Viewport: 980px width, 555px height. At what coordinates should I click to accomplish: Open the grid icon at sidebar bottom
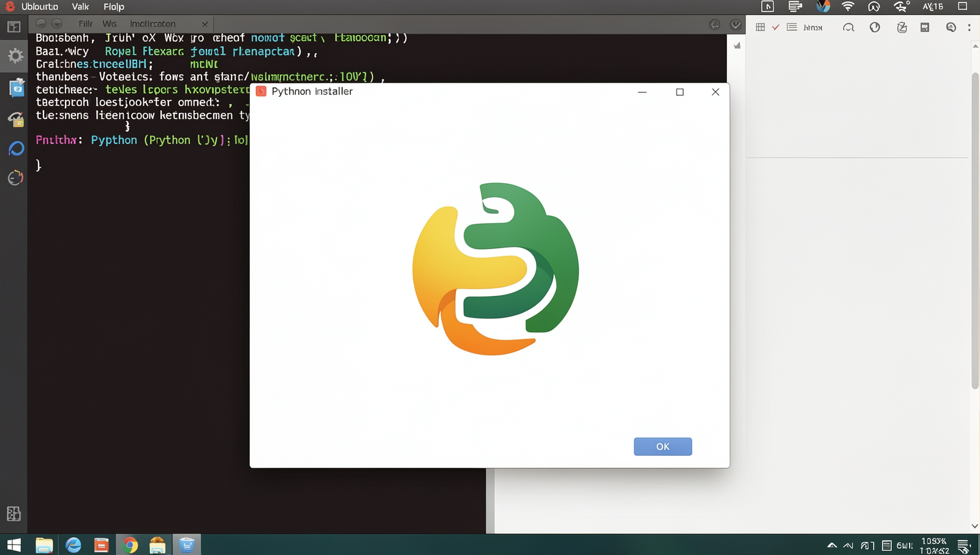point(13,513)
